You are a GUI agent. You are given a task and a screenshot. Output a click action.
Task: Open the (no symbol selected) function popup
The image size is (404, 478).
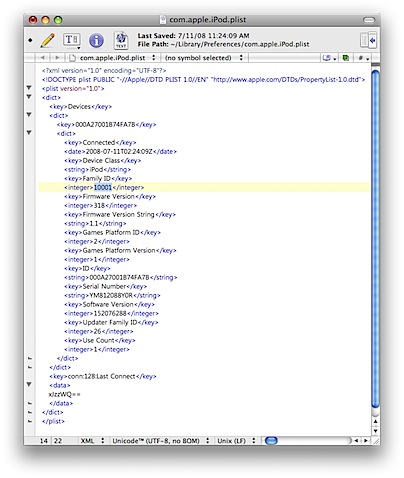tap(204, 58)
